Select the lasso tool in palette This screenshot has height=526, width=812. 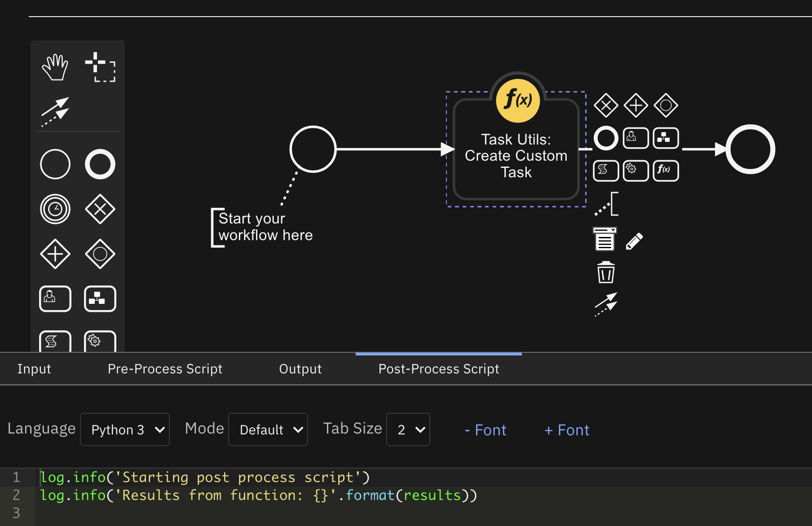100,67
